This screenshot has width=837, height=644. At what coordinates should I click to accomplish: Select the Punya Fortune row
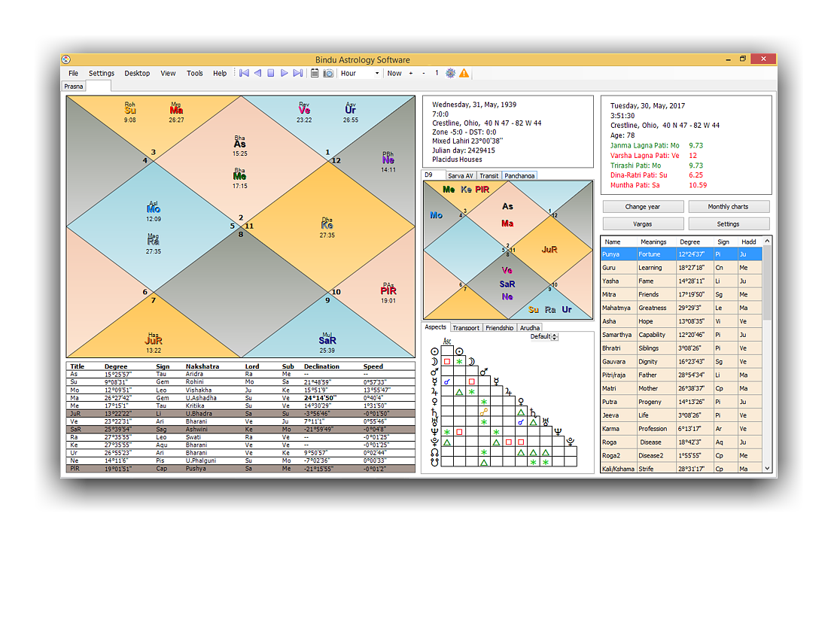point(682,254)
